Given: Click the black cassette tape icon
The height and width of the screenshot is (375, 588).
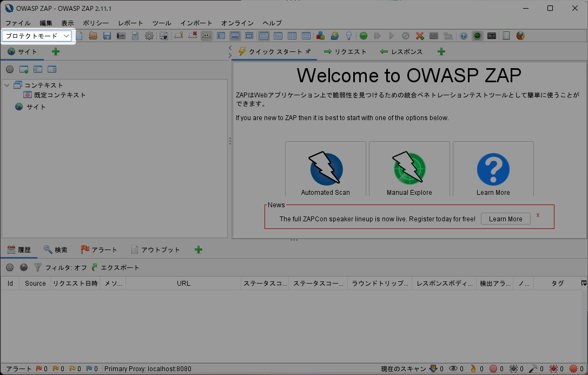Looking at the screenshot, I should (492, 36).
